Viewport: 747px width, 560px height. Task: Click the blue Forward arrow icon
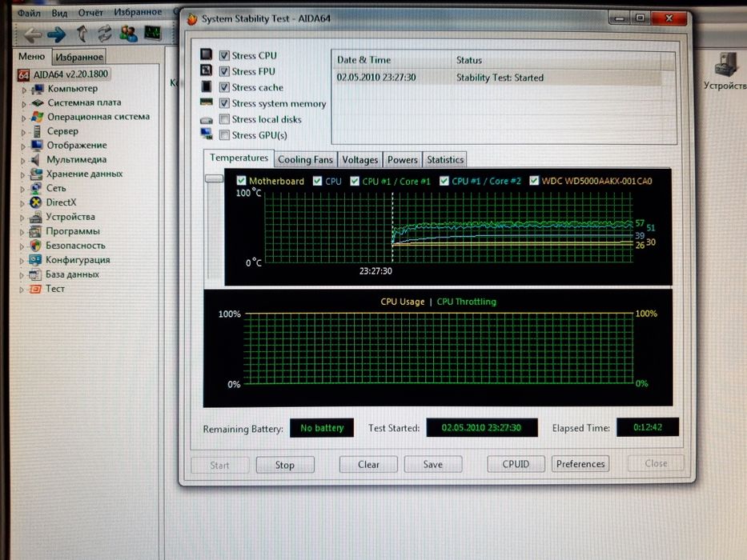[x=57, y=34]
